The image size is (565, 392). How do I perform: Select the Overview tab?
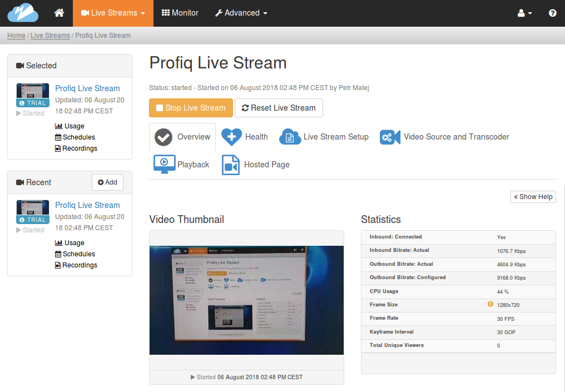182,137
